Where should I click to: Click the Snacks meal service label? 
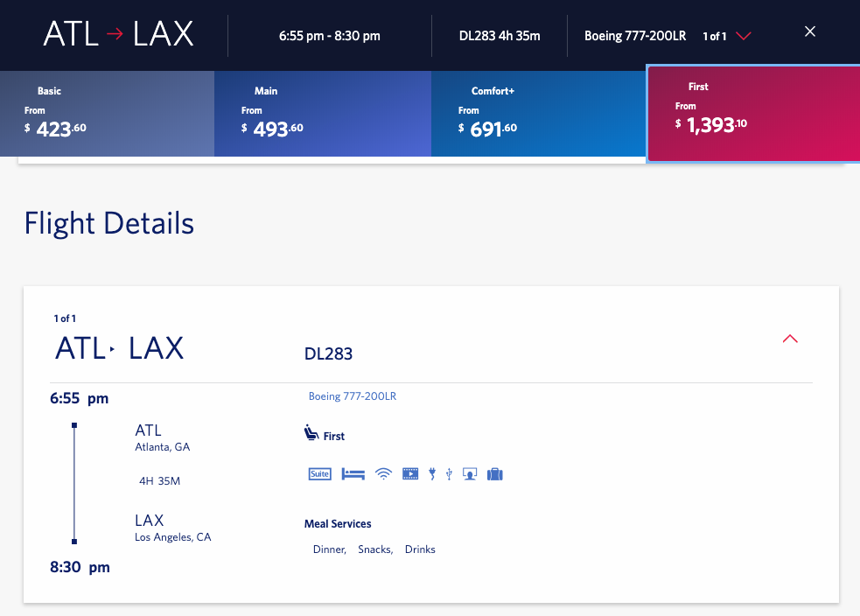tap(374, 549)
